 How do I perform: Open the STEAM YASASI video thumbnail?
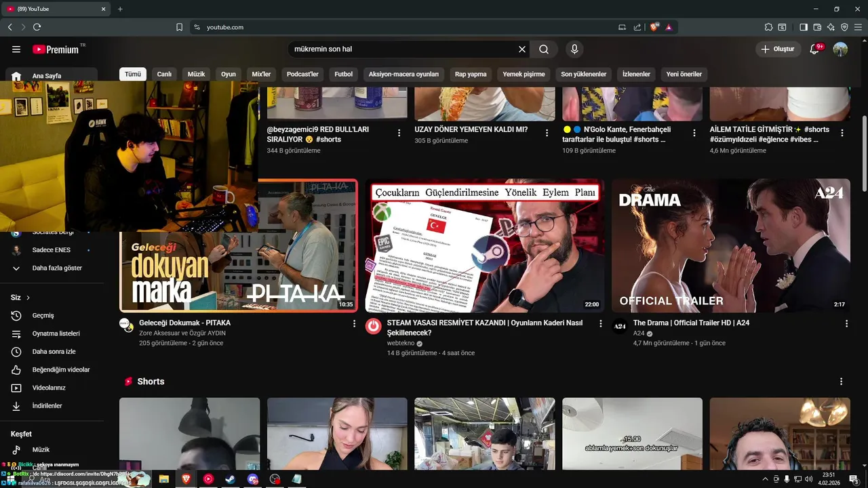(x=484, y=245)
